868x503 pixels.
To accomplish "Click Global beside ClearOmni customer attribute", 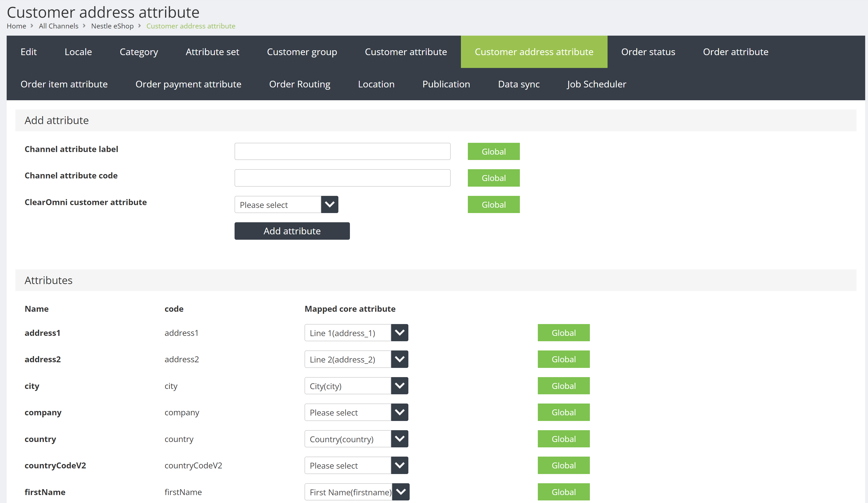I will [493, 205].
